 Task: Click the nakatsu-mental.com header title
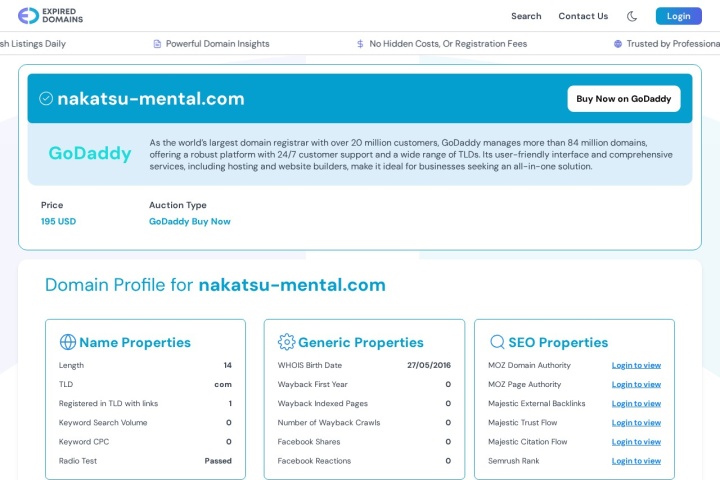pos(151,99)
